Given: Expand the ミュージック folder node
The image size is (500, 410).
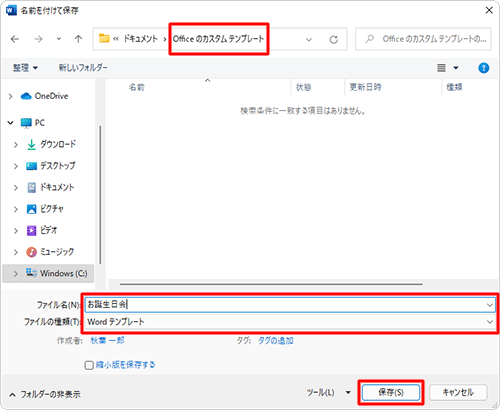Looking at the screenshot, I should (16, 252).
